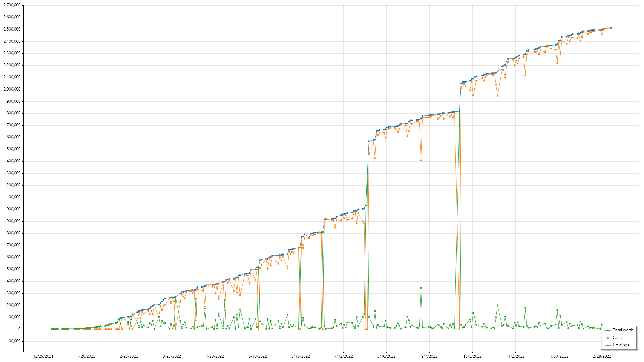
Task: Click the 2,700,000 value axis label
Action: pyautogui.click(x=12, y=5)
